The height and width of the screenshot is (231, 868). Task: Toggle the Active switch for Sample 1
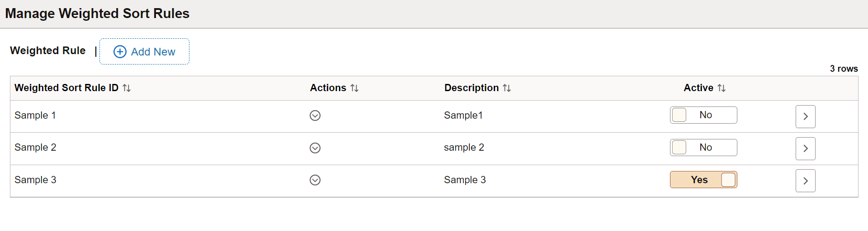703,115
